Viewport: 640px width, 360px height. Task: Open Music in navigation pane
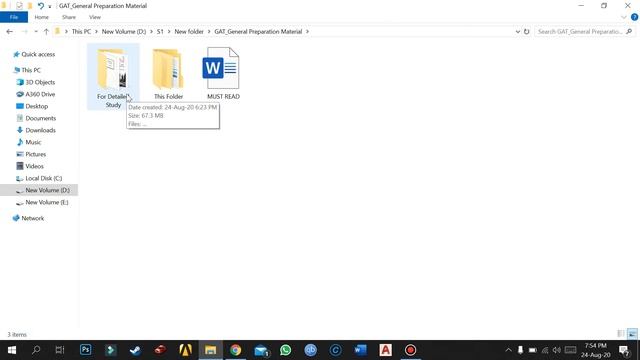point(33,142)
